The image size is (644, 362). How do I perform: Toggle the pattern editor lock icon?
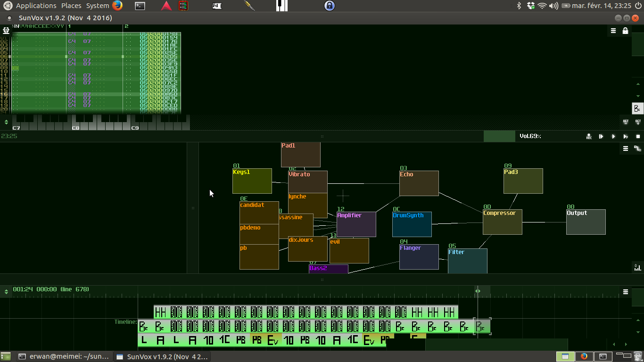(x=625, y=31)
